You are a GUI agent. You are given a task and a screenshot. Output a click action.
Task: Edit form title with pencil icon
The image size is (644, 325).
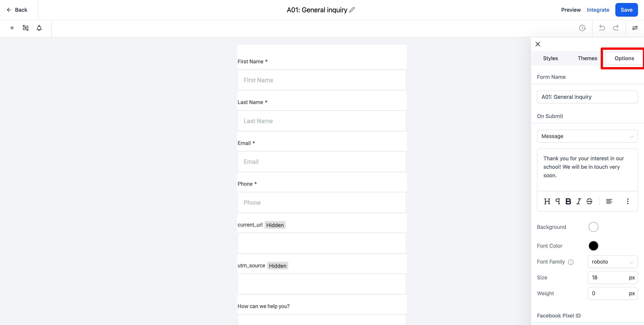point(352,10)
